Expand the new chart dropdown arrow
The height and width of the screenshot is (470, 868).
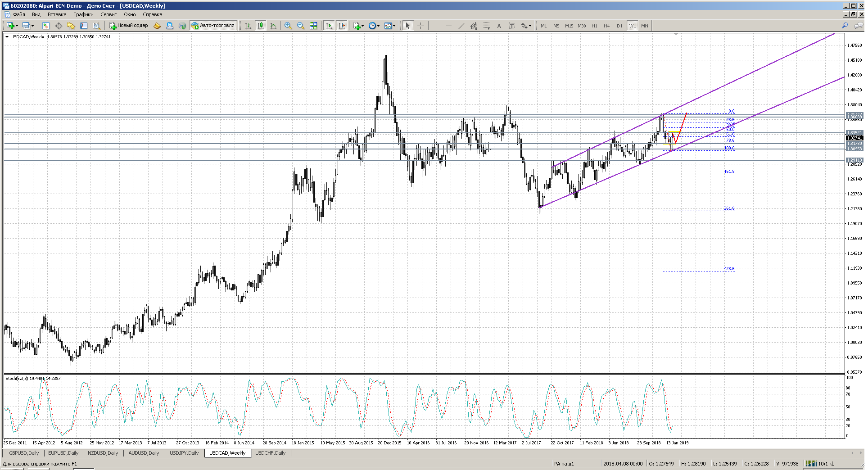pos(17,26)
